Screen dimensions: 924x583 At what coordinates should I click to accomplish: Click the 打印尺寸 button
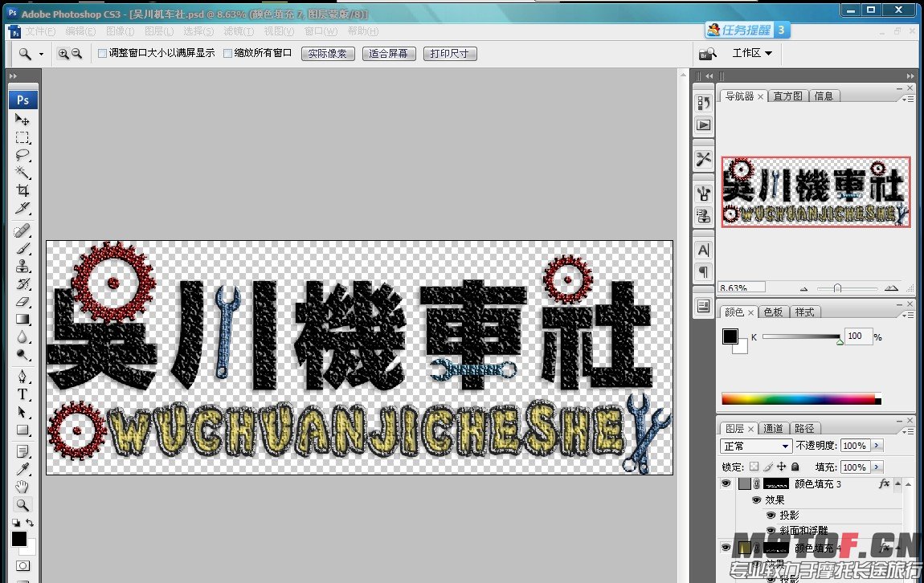coord(450,54)
